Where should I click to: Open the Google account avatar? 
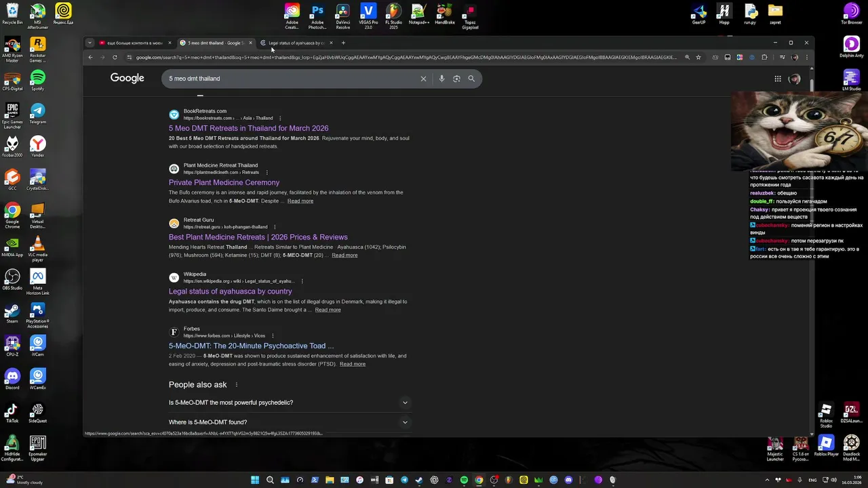[x=795, y=79]
